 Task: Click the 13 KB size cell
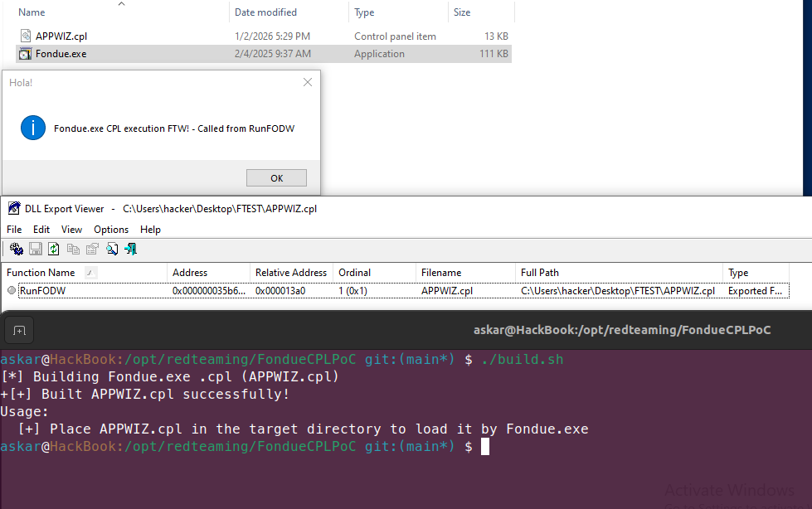(496, 36)
